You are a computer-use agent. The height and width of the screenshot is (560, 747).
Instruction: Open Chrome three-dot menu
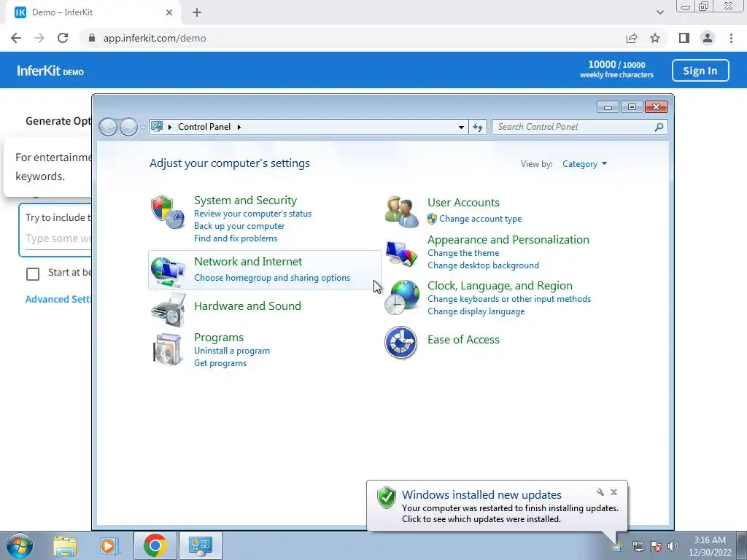731,38
